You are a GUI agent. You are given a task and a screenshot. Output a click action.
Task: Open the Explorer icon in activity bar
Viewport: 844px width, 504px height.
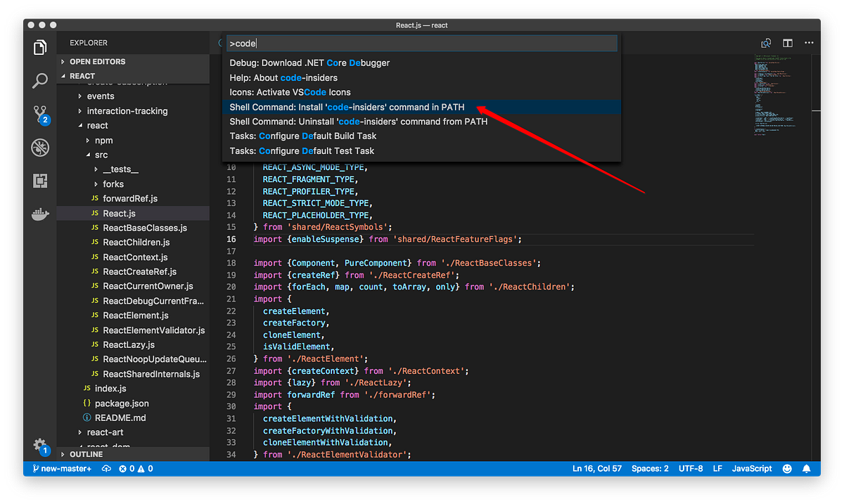point(40,46)
